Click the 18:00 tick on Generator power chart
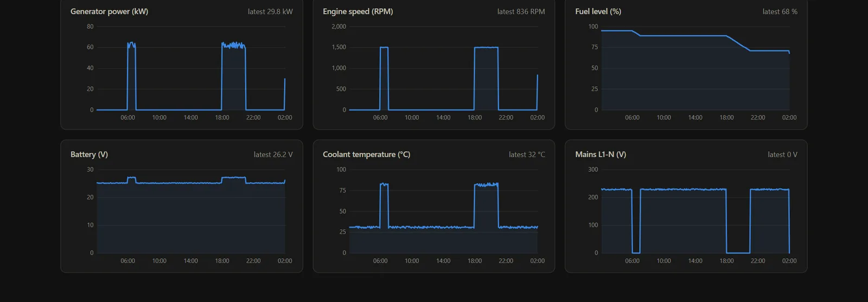 point(222,117)
